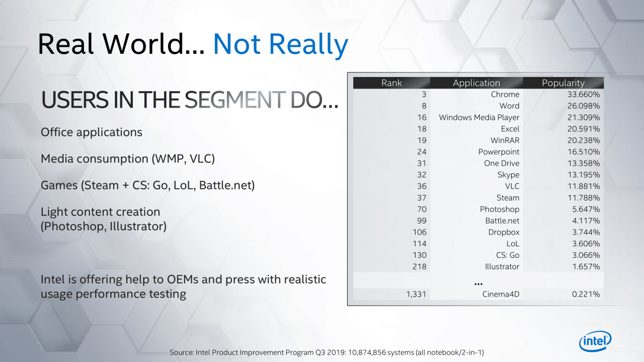Select the Application column header
644x362 pixels.
click(x=476, y=83)
